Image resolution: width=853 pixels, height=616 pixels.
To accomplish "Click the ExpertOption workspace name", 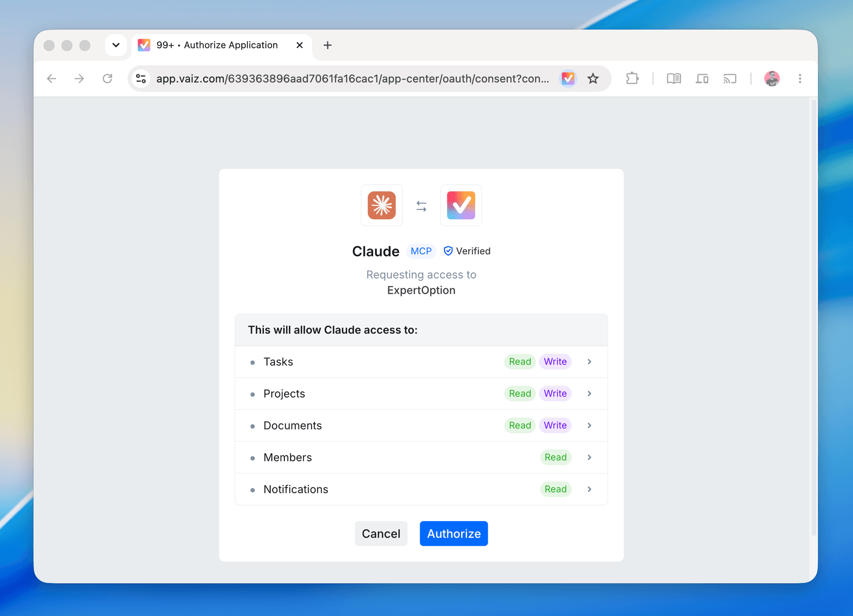I will (x=421, y=290).
